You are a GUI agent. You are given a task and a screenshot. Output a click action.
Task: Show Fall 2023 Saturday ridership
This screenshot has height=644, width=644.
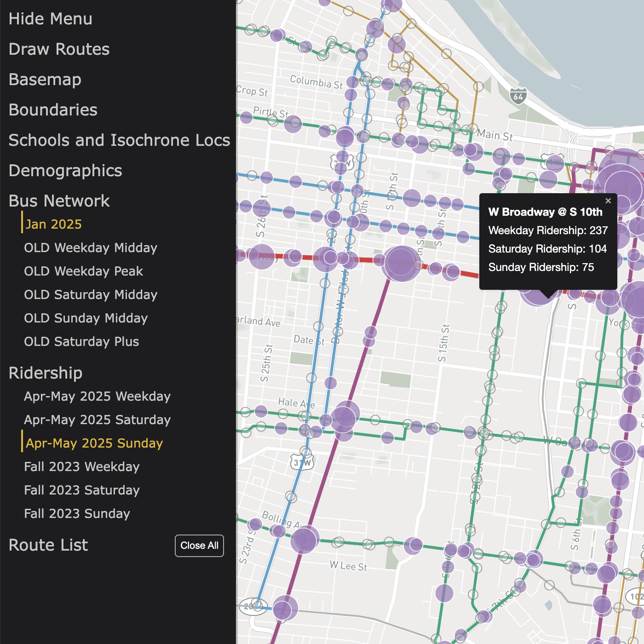point(82,490)
